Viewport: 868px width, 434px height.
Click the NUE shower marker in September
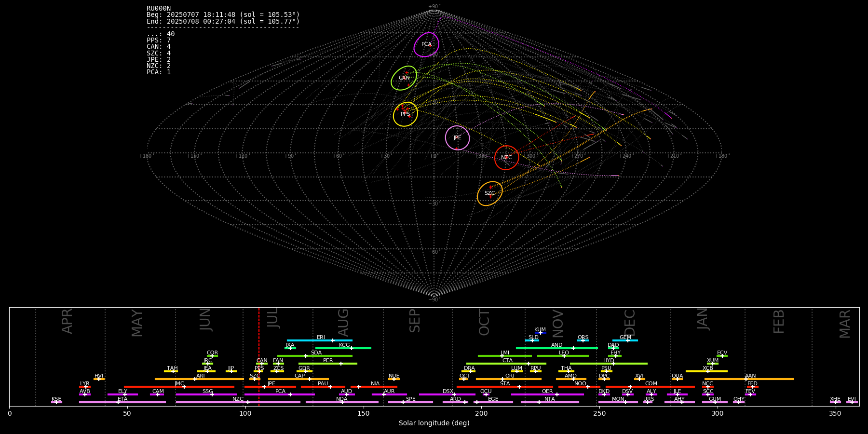pos(394,379)
